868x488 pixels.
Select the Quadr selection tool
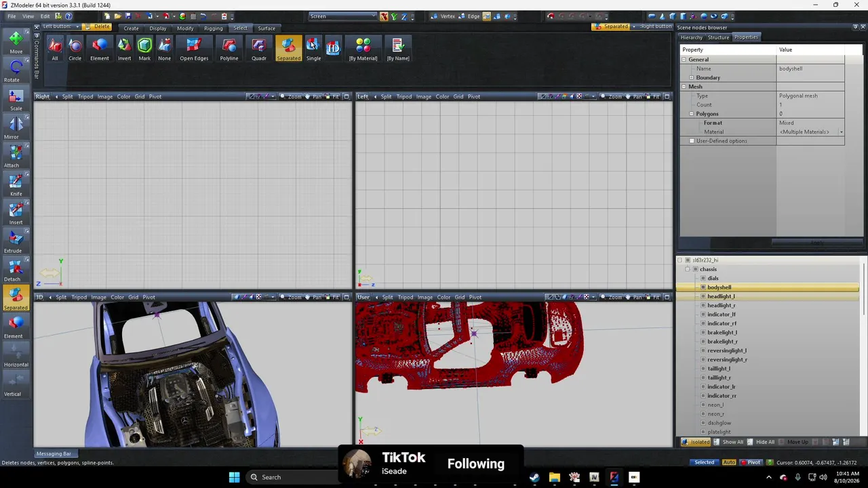(259, 49)
